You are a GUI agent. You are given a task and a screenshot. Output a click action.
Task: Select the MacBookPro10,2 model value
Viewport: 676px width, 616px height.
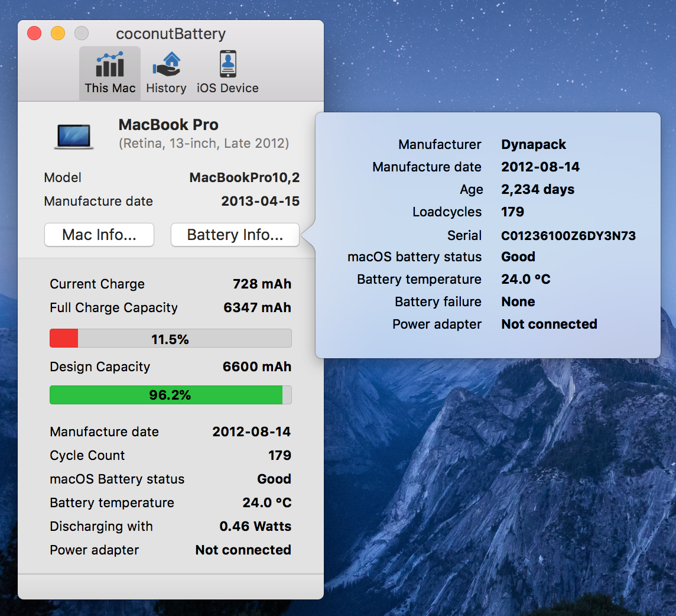245,177
